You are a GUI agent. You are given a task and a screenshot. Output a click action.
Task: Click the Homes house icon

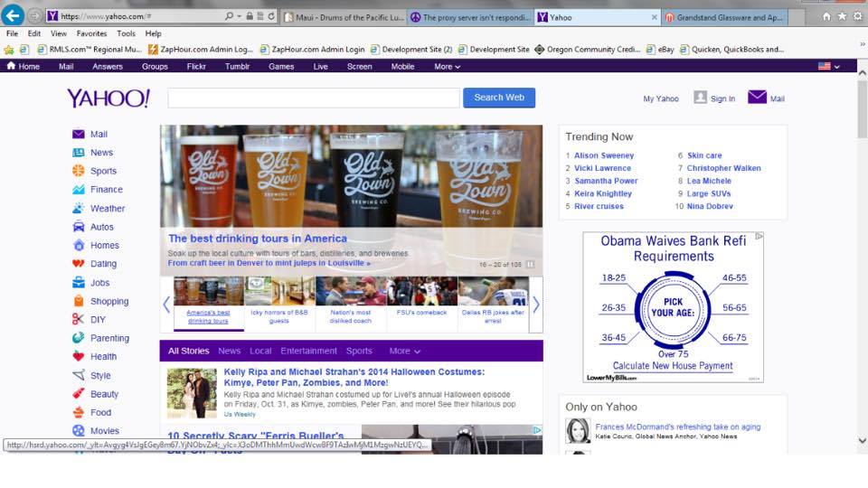click(x=78, y=245)
